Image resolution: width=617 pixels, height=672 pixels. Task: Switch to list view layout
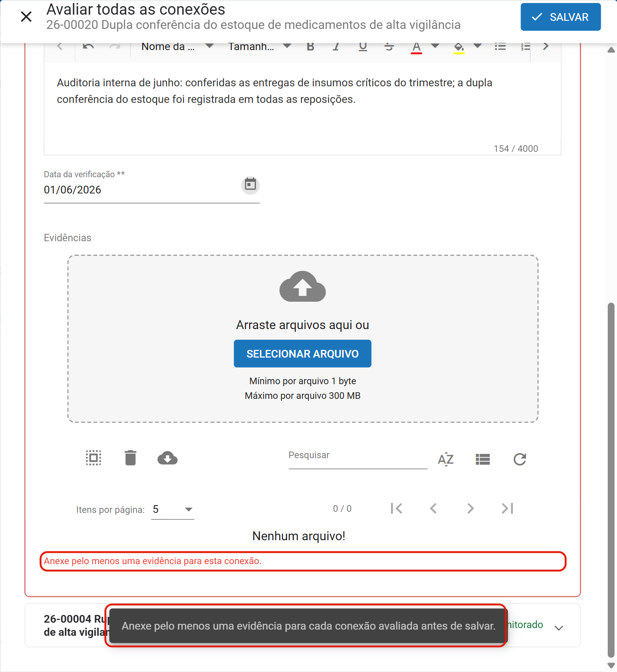click(483, 459)
